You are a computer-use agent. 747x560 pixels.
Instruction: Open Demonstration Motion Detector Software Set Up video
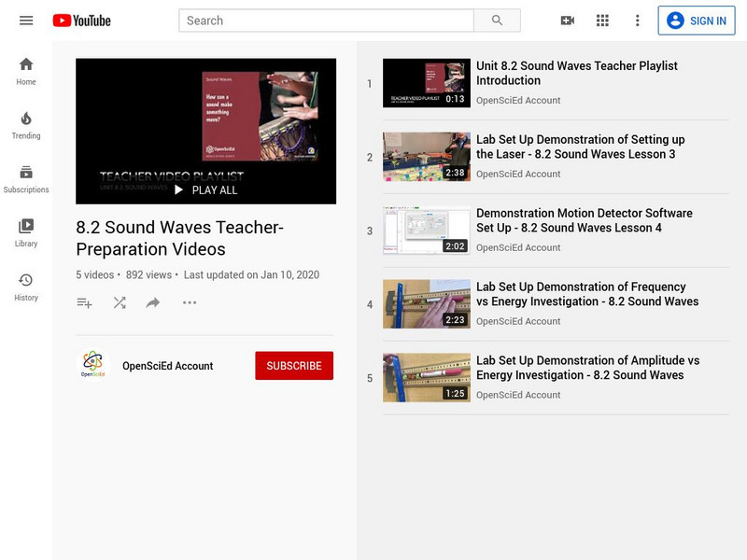[585, 220]
